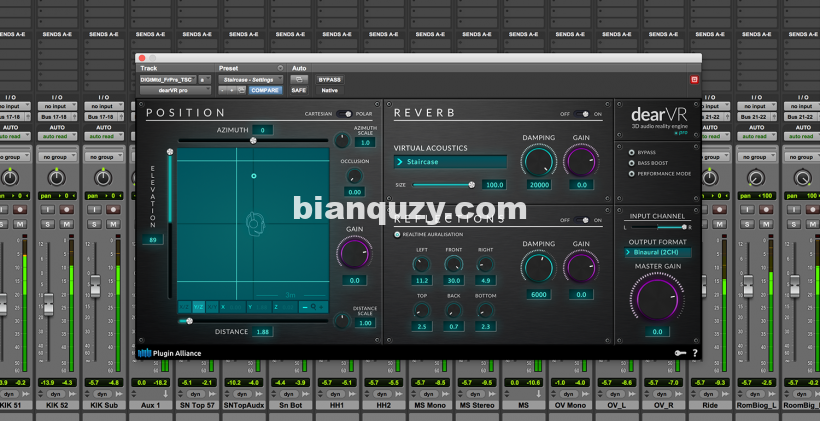Click the automation enable icon under Auto

coord(299,79)
